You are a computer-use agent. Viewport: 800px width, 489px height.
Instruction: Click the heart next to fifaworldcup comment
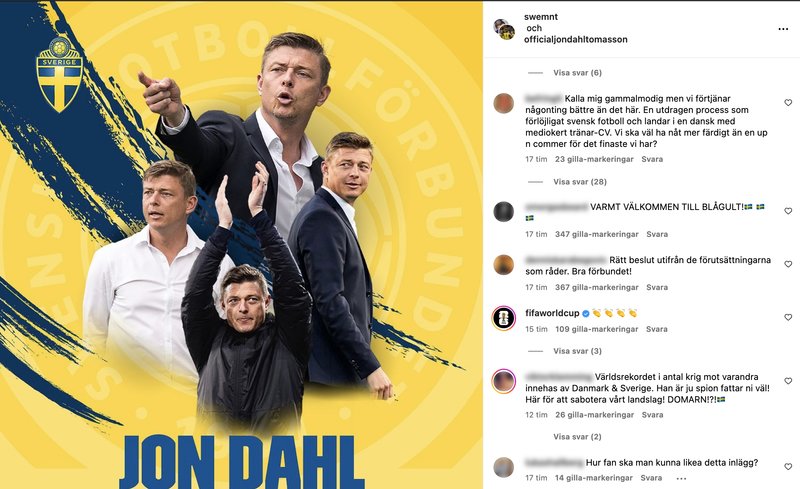[788, 317]
